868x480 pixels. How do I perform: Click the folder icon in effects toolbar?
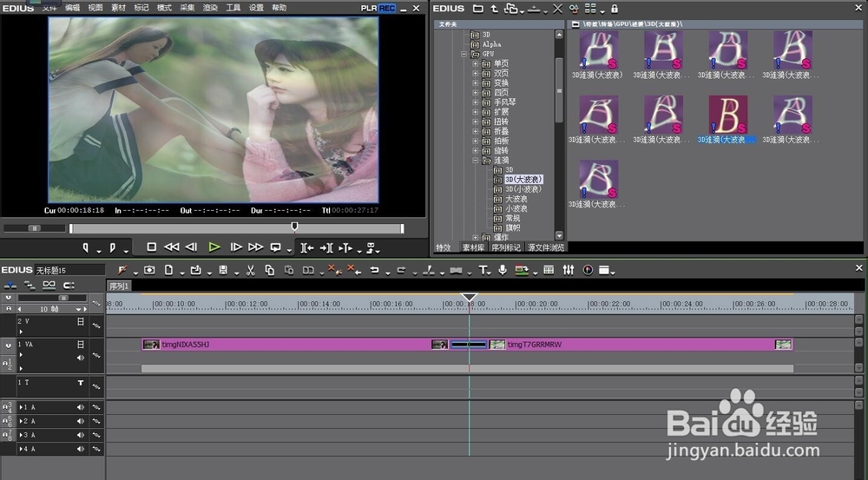tap(477, 9)
